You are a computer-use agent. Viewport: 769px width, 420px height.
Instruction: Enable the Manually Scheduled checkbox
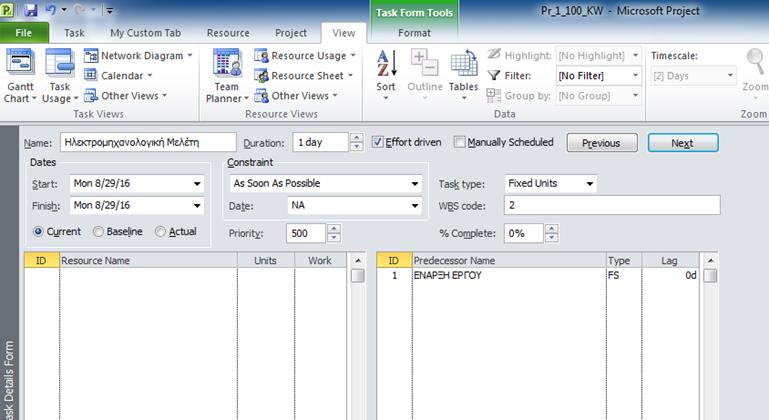(460, 142)
